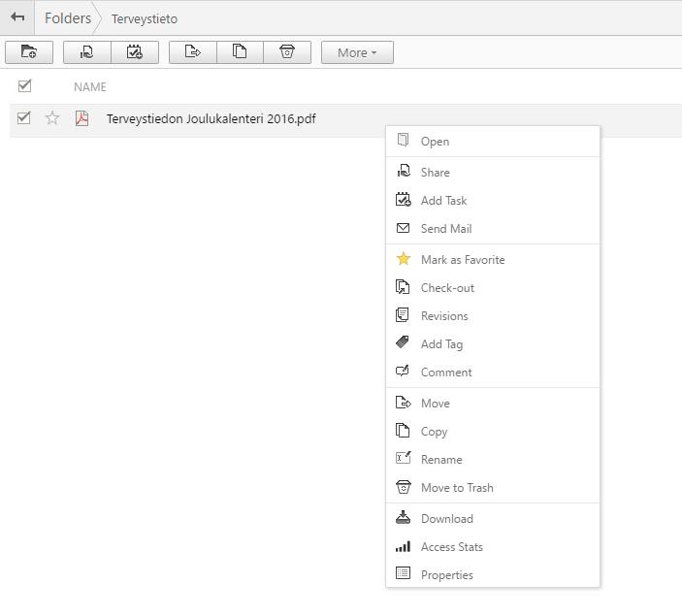Click the PDF file type icon
Viewport: 682px width, 616px height.
coord(82,119)
